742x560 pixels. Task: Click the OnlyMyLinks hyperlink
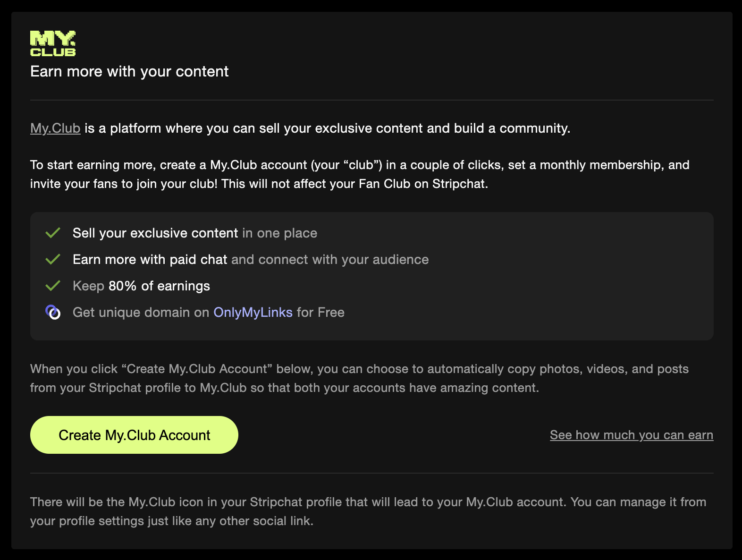point(253,312)
